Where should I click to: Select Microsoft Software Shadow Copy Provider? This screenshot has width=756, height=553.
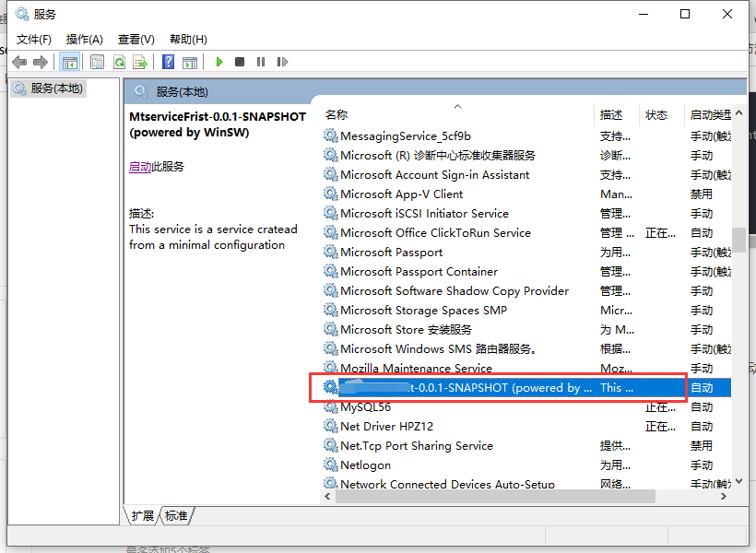[526, 290]
